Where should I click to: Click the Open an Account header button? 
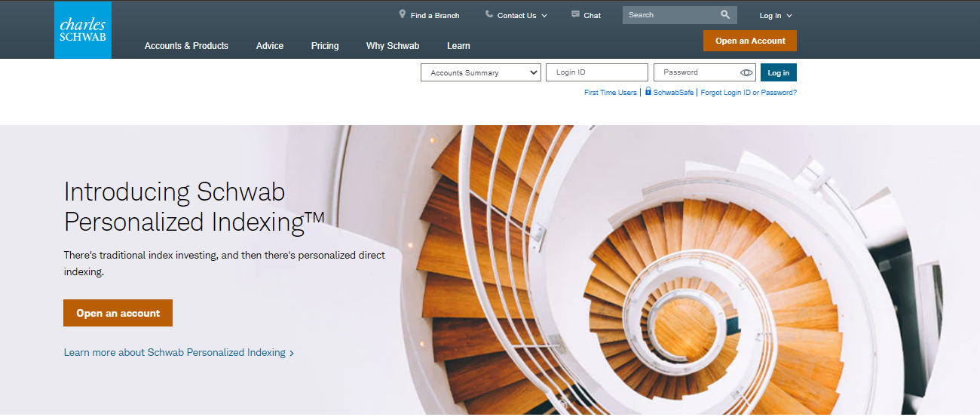click(x=750, y=41)
